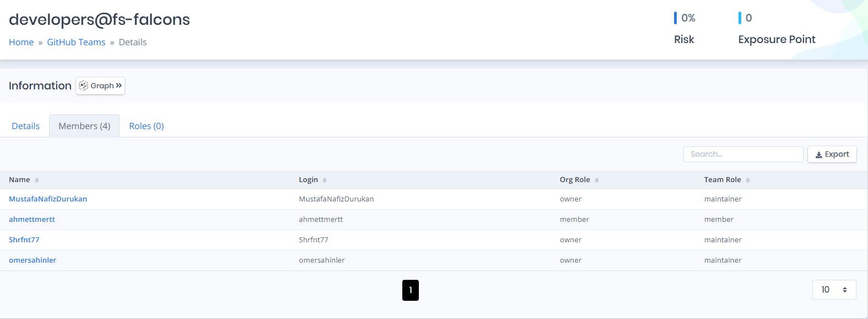Switch to the Roles (0) tab
The height and width of the screenshot is (319, 868).
[147, 126]
